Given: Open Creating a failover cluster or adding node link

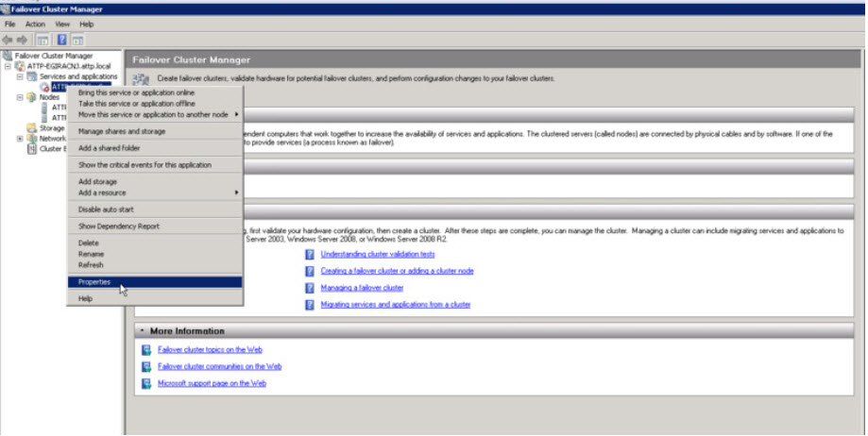Looking at the screenshot, I should tap(397, 271).
